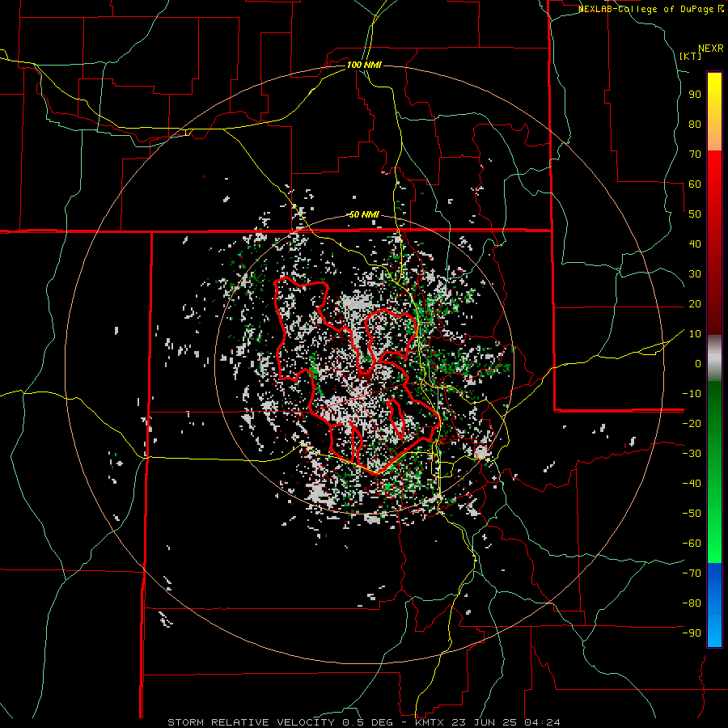This screenshot has width=728, height=728.
Task: Click the 50 NMI range ring label
Action: pos(364,214)
